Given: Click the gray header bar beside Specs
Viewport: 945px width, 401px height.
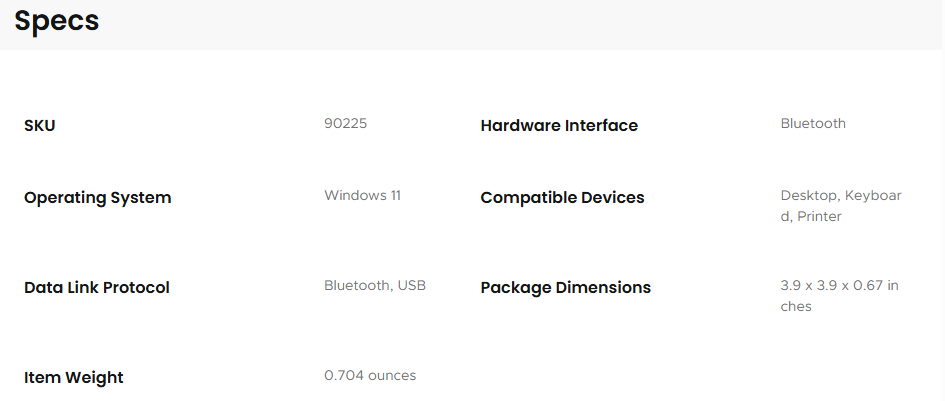Looking at the screenshot, I should (x=500, y=22).
